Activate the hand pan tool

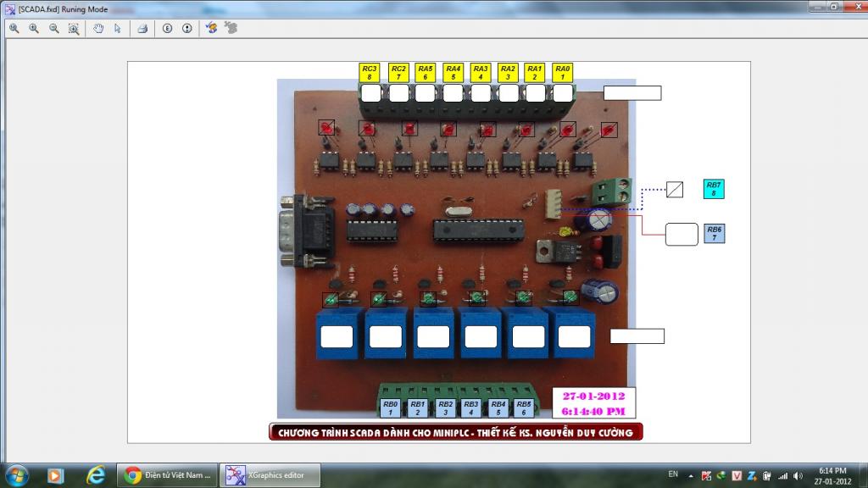point(98,28)
